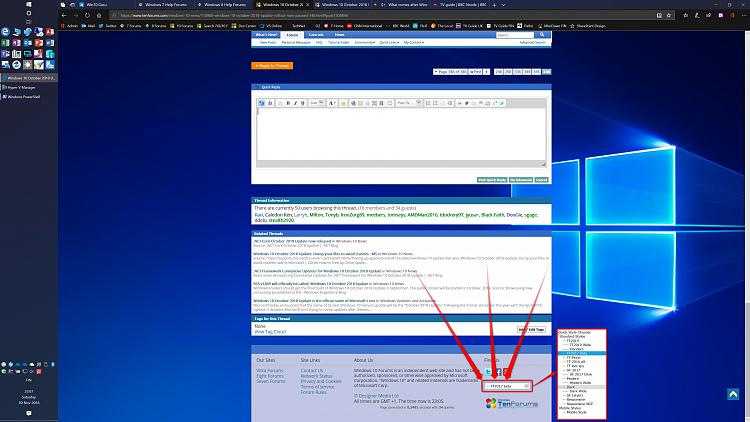Screen dimensions: 750x422
Task: Open the FAQ sub-navigation link
Action: click(x=319, y=43)
